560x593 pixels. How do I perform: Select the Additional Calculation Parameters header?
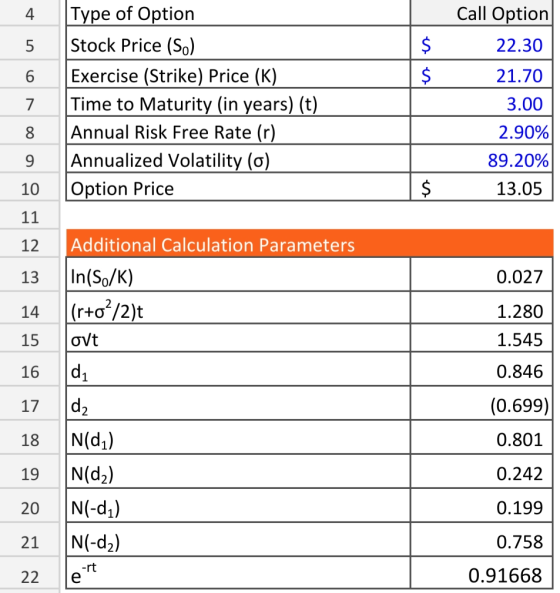pyautogui.click(x=310, y=244)
